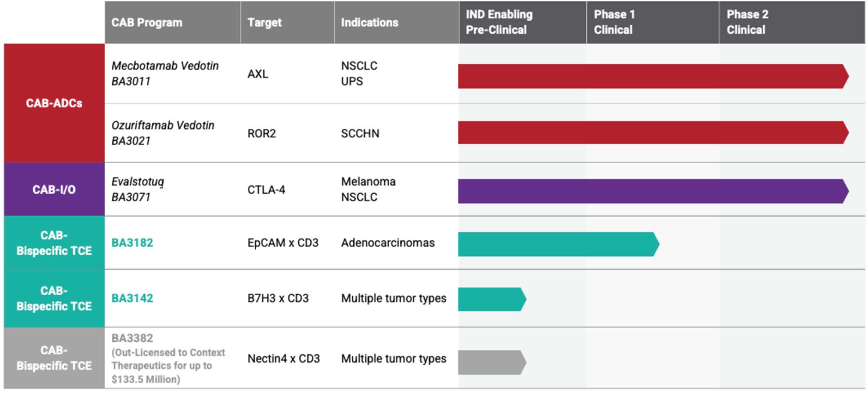
Task: Click the IND Enabling Pre-Clinical header
Action: point(499,22)
